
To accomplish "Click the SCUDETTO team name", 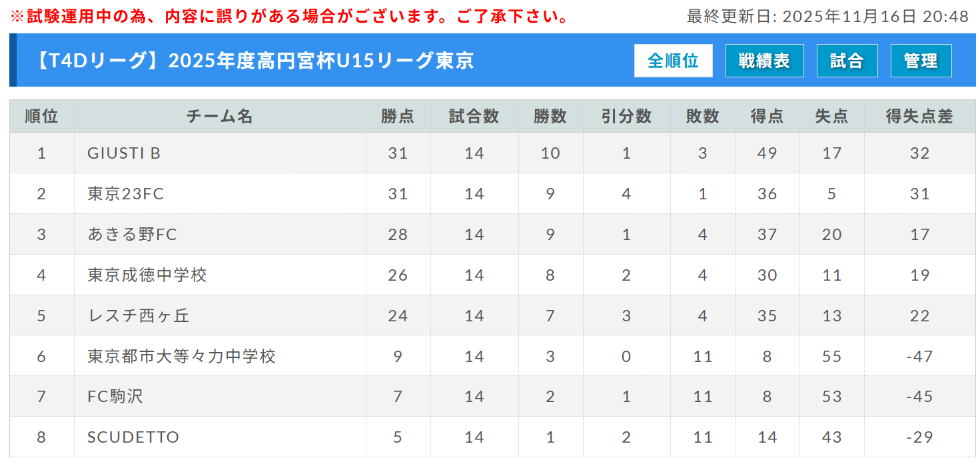I will click(133, 437).
